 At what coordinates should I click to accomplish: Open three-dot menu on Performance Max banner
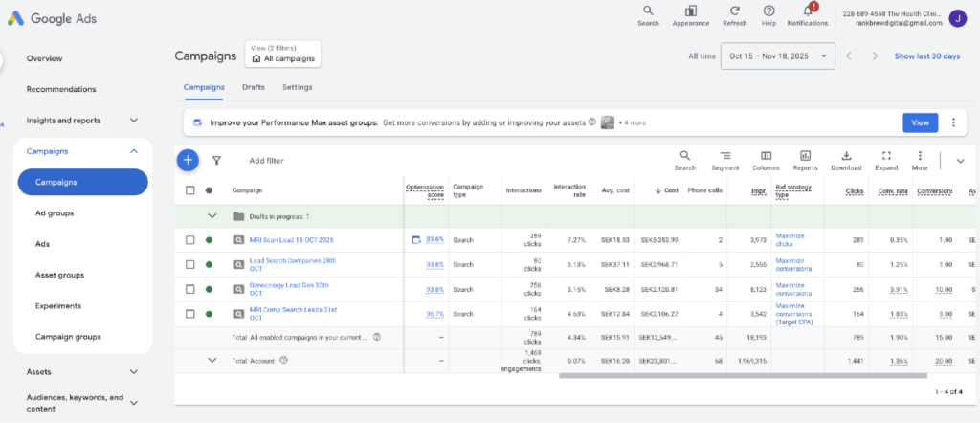coord(953,122)
